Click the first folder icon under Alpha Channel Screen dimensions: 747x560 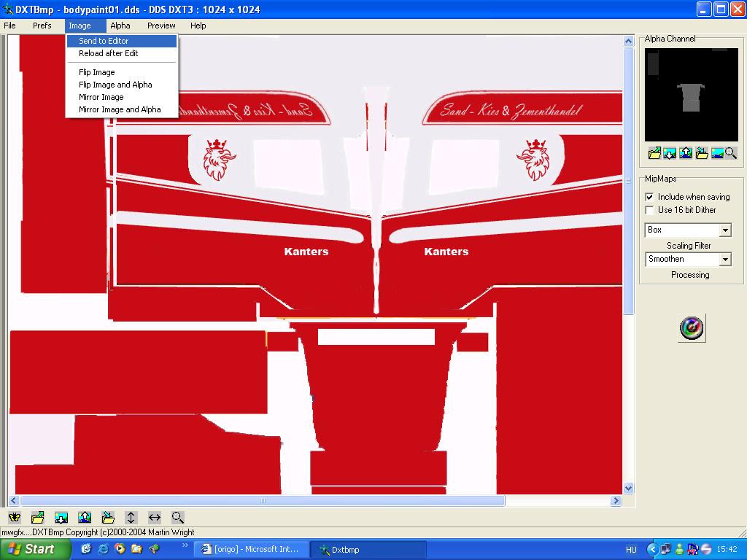coord(654,153)
